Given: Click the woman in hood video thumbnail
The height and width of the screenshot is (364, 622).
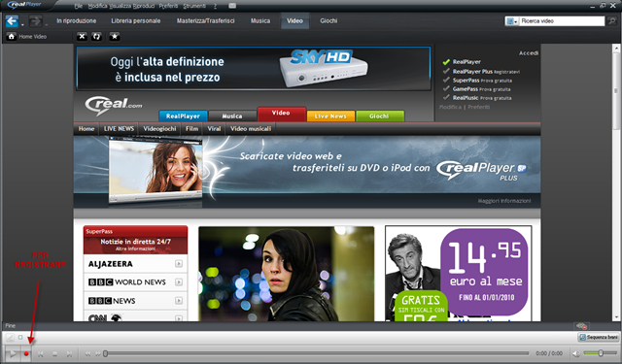Looking at the screenshot, I should point(286,274).
